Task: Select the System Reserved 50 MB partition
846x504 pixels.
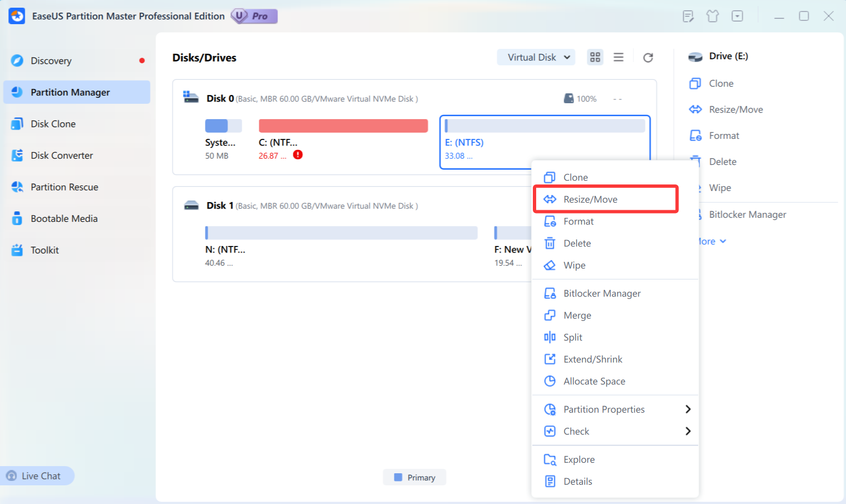Action: tap(223, 140)
